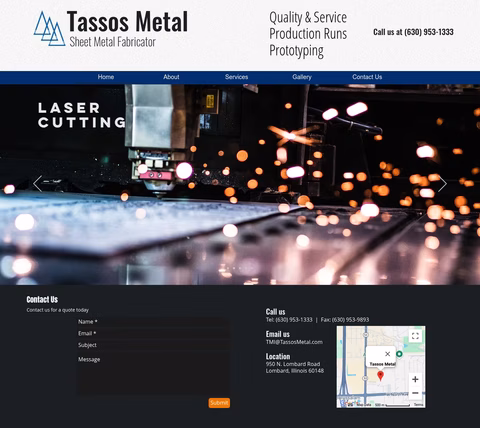480x428 pixels.
Task: Click the Sheet Metal Fabricator tagline
Action: [112, 42]
